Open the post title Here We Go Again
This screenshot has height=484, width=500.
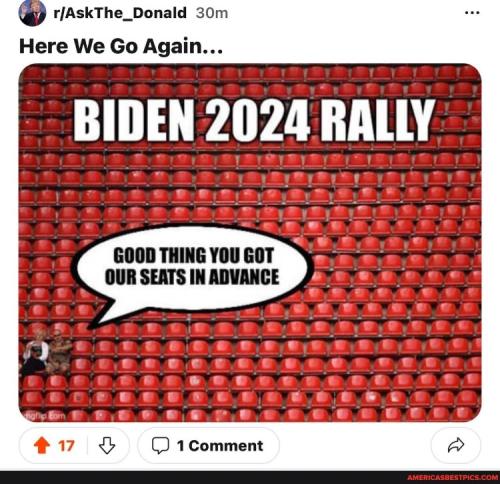click(121, 46)
